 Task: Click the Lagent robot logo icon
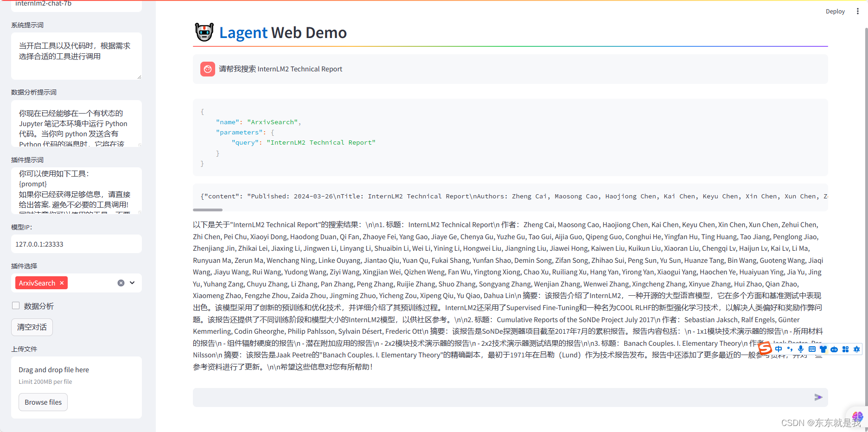tap(204, 32)
